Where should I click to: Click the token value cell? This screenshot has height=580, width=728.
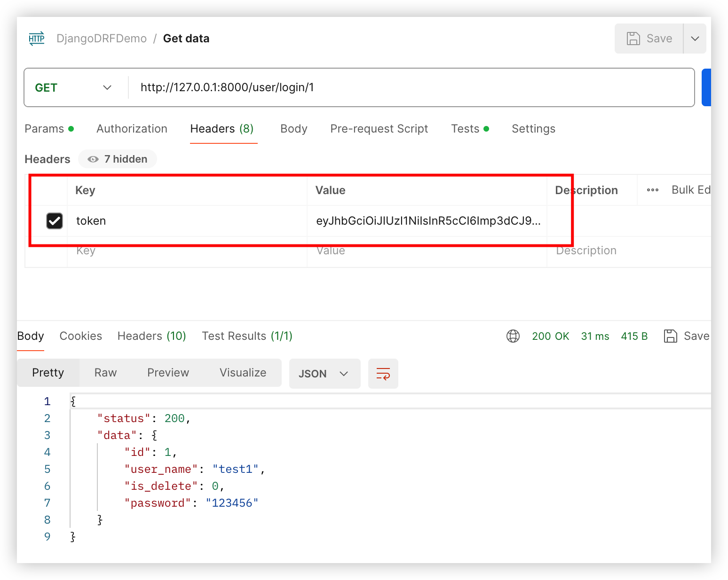pyautogui.click(x=427, y=221)
